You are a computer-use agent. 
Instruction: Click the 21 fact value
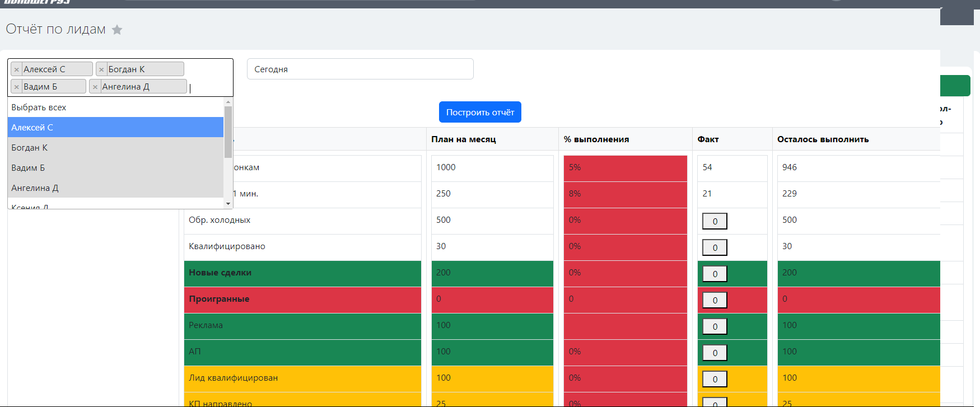[707, 194]
